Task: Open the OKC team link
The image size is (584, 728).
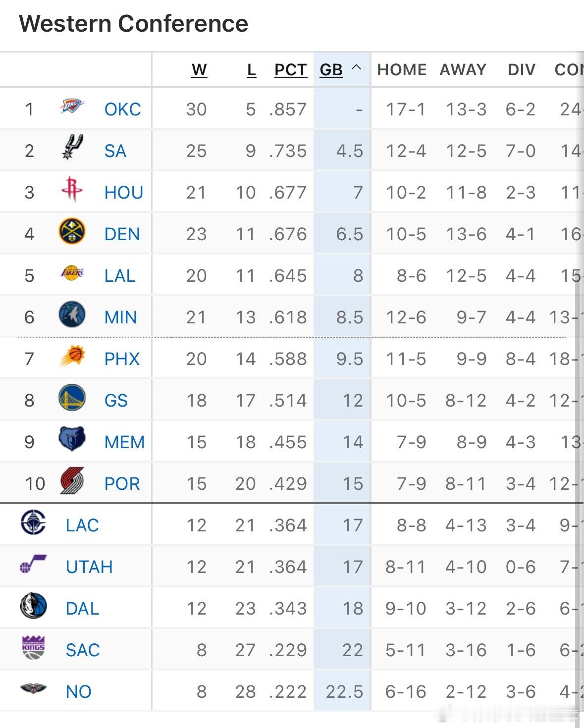Action: pos(122,109)
